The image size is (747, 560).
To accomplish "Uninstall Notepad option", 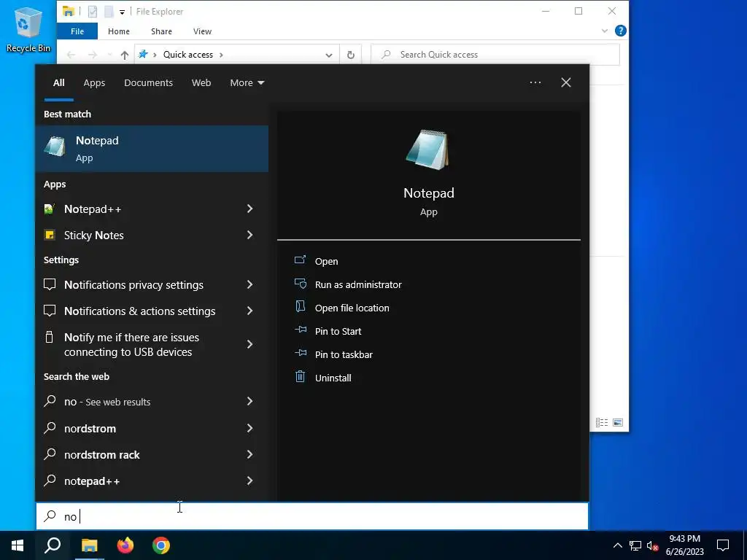I will 333,378.
